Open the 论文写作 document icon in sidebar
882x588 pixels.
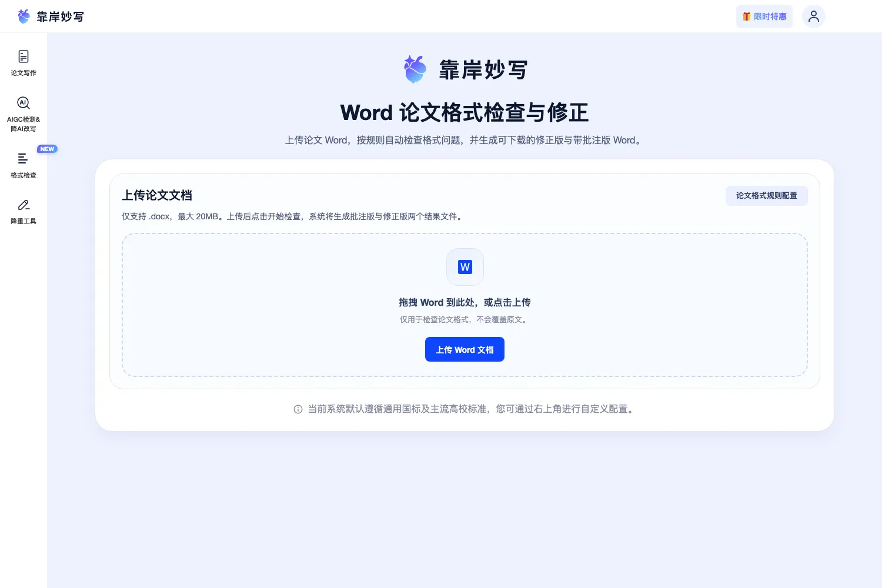click(24, 56)
